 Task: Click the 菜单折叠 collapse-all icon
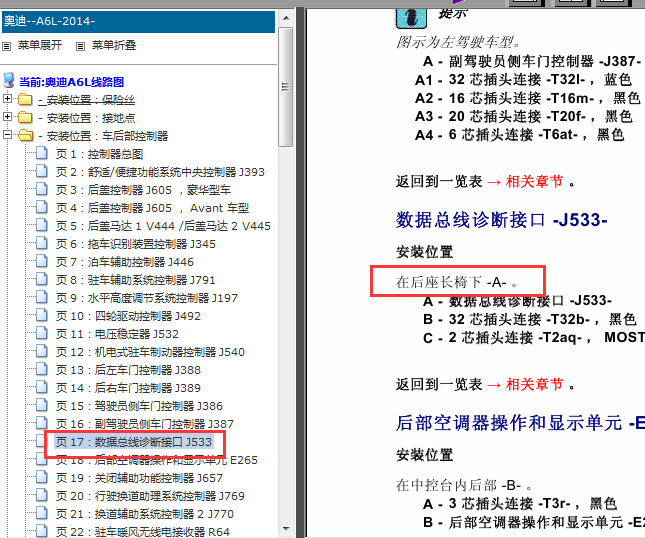(81, 46)
